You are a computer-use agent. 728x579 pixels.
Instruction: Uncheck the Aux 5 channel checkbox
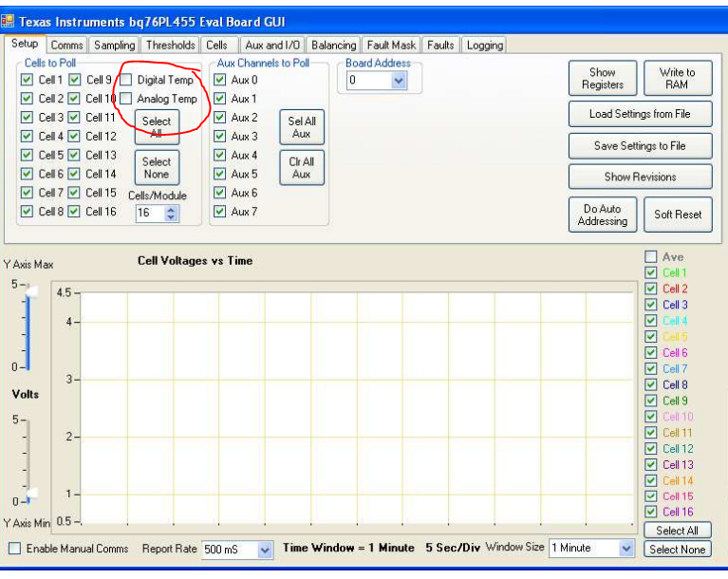pyautogui.click(x=220, y=174)
